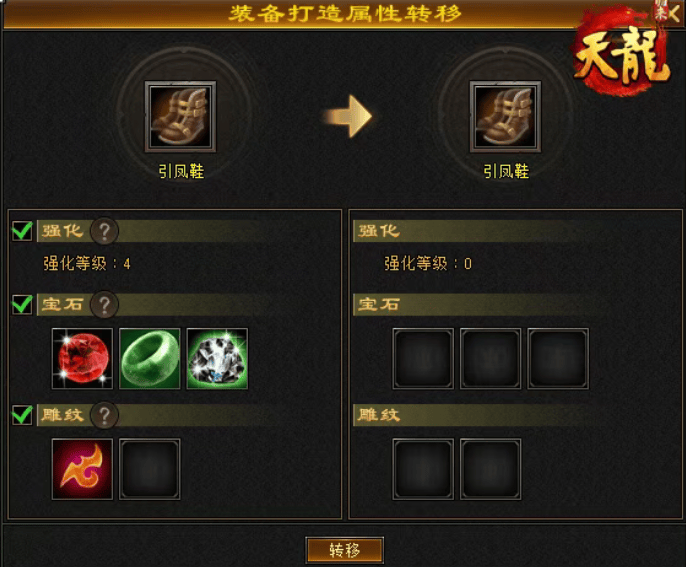Toggle the 雕纹 transfer checkbox

[22, 415]
